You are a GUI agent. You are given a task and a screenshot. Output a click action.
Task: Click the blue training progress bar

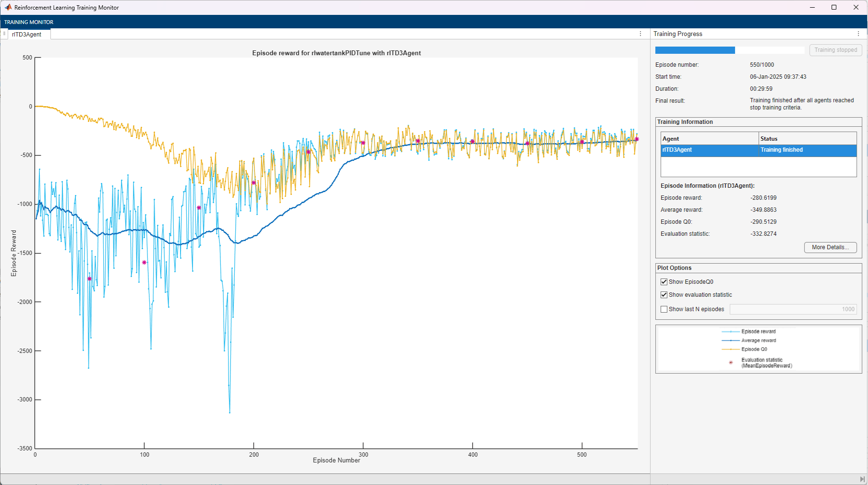click(x=695, y=50)
